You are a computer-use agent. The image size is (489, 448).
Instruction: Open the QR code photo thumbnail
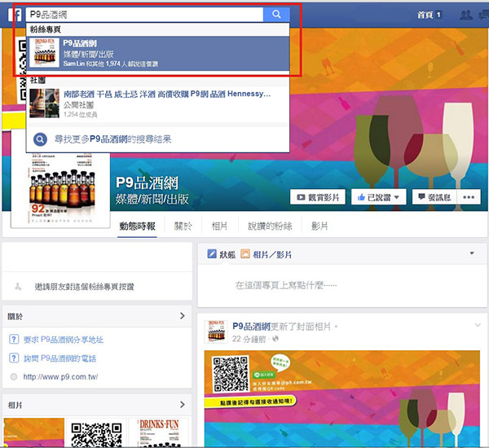coord(96,433)
